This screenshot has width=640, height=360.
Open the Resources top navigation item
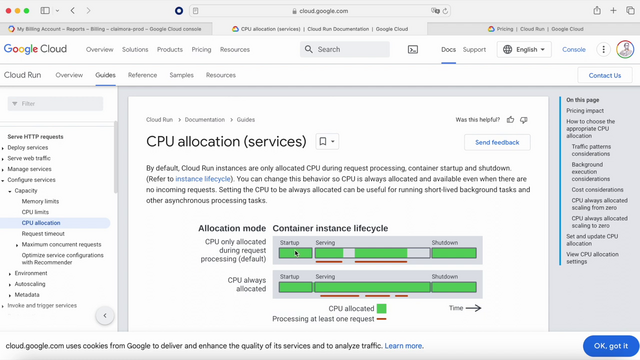235,49
